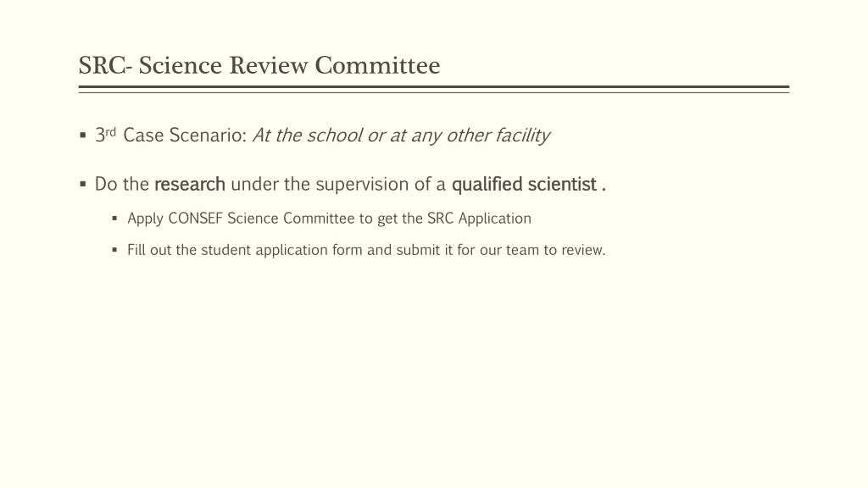Click the italic text 'At the school or at any other facility'
This screenshot has width=868, height=488.
(x=401, y=135)
